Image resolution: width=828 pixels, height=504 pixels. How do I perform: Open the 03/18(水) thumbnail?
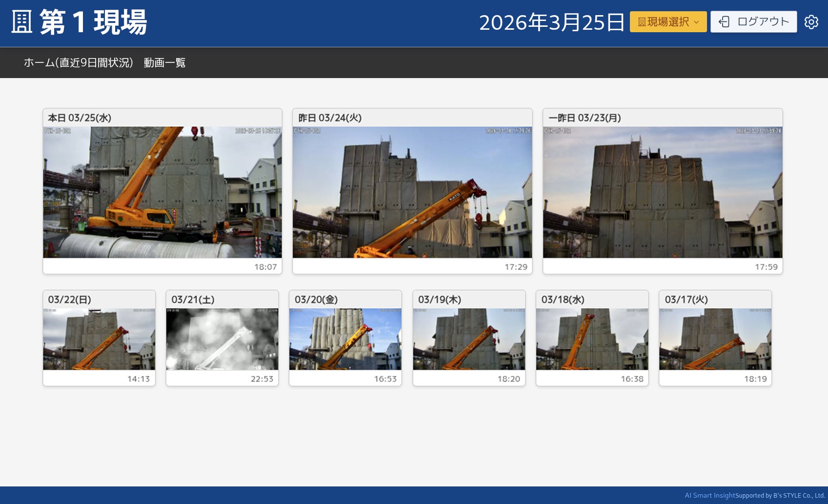pyautogui.click(x=592, y=339)
